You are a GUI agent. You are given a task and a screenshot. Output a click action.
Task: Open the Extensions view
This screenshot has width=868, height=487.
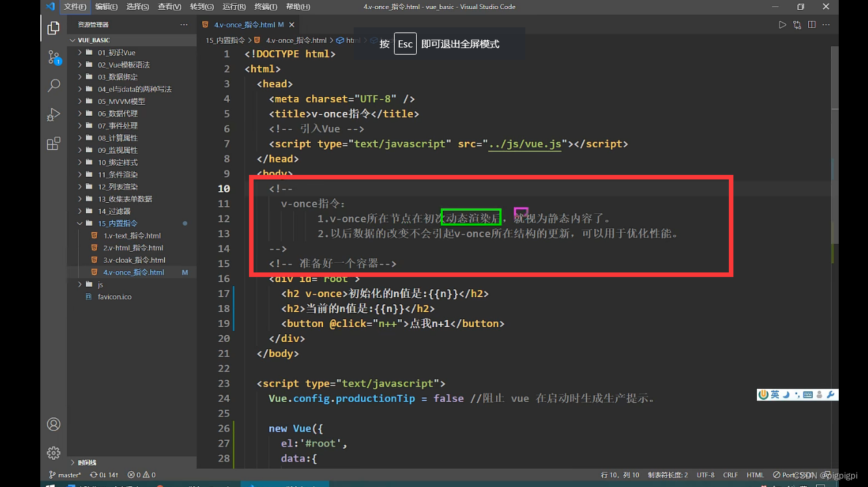coord(54,144)
